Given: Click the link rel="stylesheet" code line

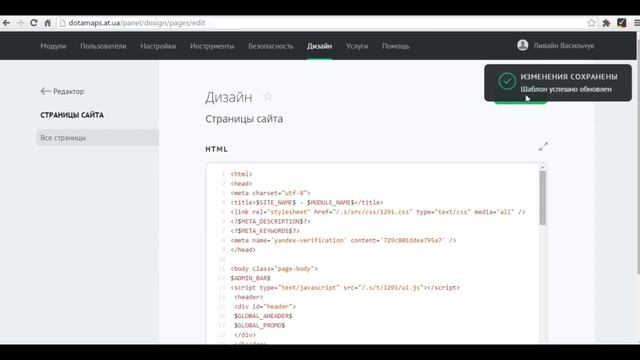Looking at the screenshot, I should tap(378, 212).
